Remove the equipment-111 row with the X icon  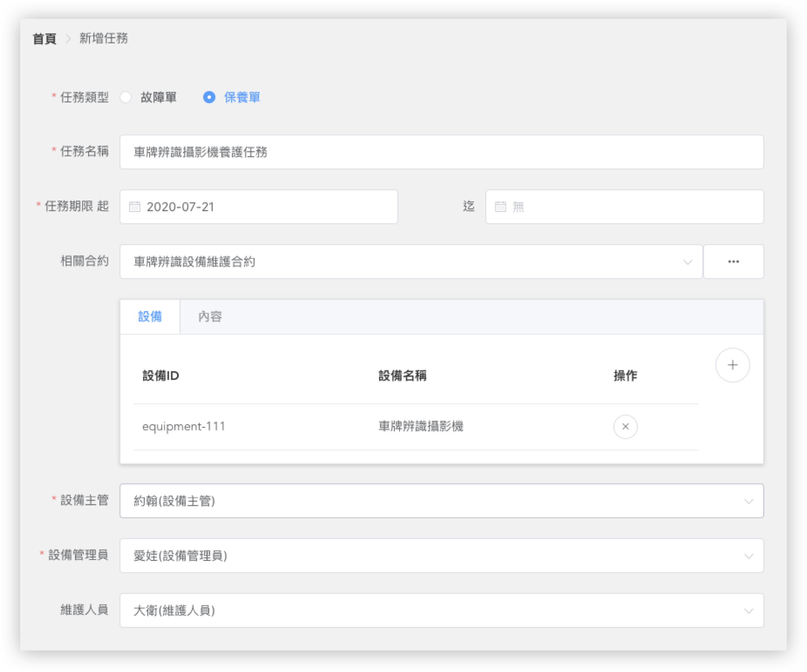click(x=625, y=427)
